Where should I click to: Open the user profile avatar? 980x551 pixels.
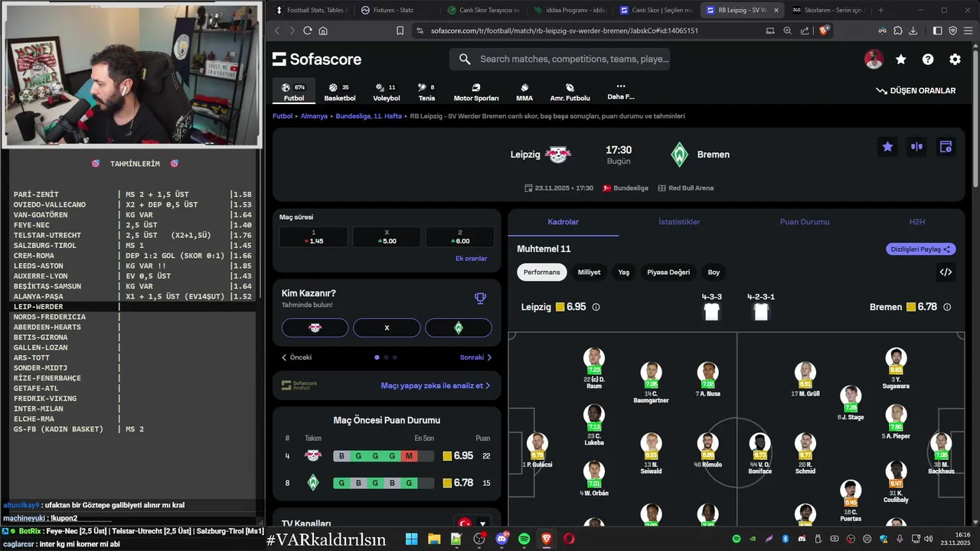[874, 59]
